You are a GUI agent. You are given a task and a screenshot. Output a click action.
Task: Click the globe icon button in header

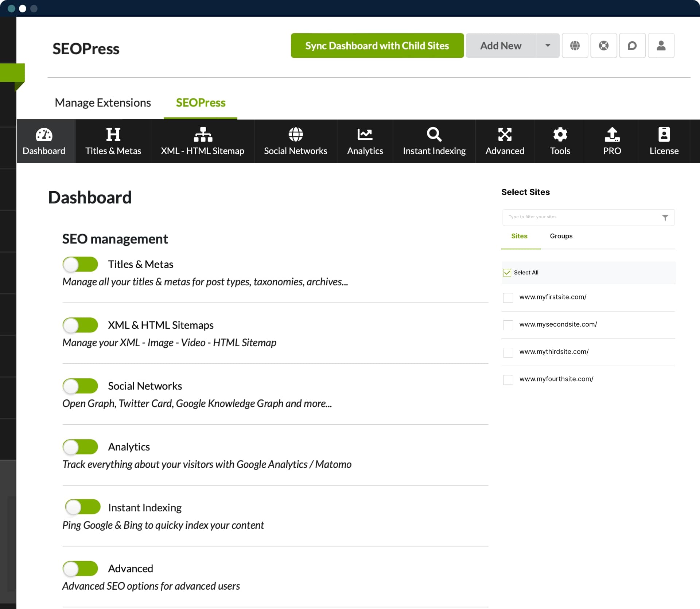click(x=575, y=46)
